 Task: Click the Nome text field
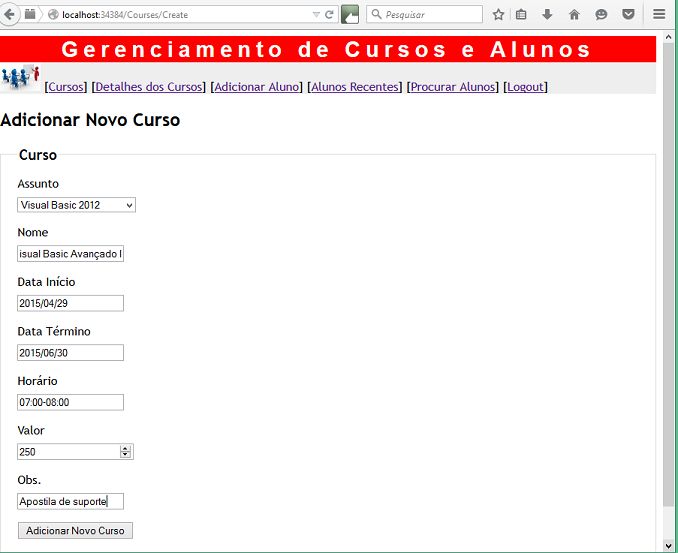70,254
